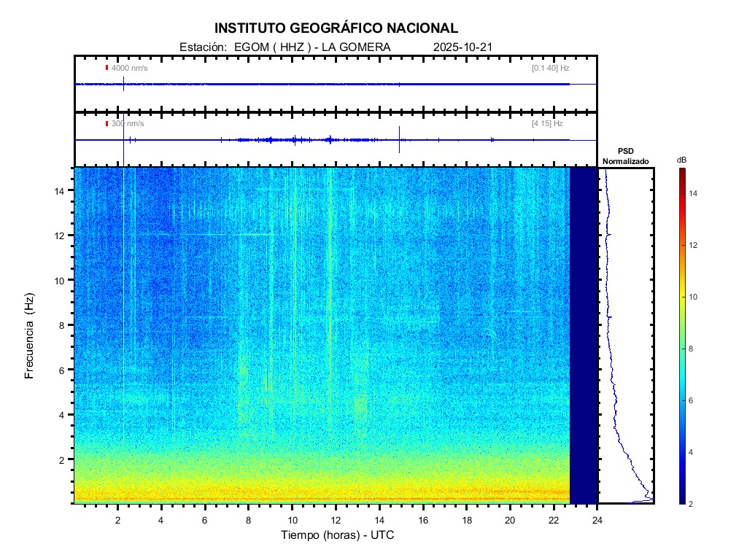Click the date 2025-10-21

tap(463, 47)
